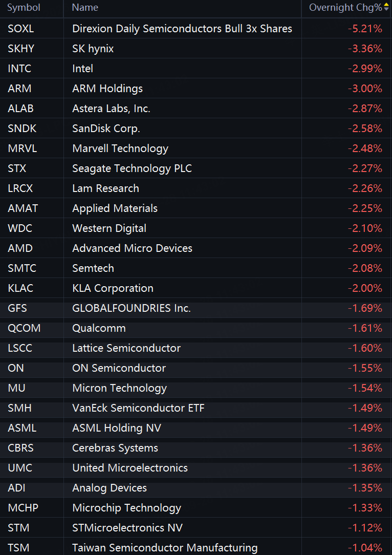Sort by the Overnight Chg% arrow icon
Image resolution: width=392 pixels, height=555 pixels.
click(x=386, y=8)
